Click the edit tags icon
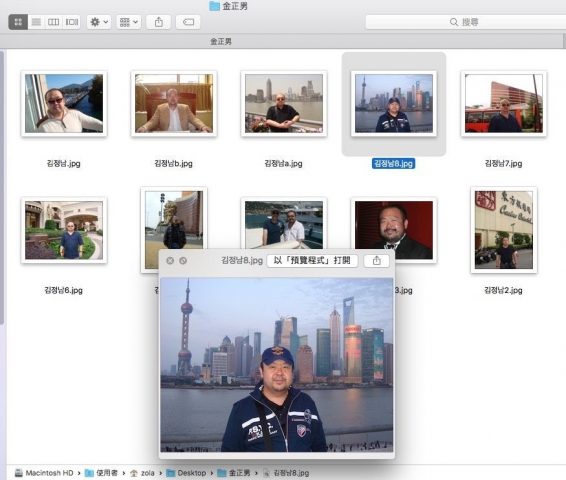This screenshot has height=480, width=566. coord(188,22)
